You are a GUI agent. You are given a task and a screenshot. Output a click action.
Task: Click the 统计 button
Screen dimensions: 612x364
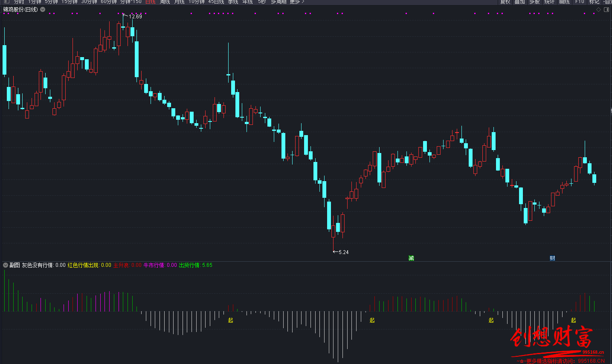(549, 2)
